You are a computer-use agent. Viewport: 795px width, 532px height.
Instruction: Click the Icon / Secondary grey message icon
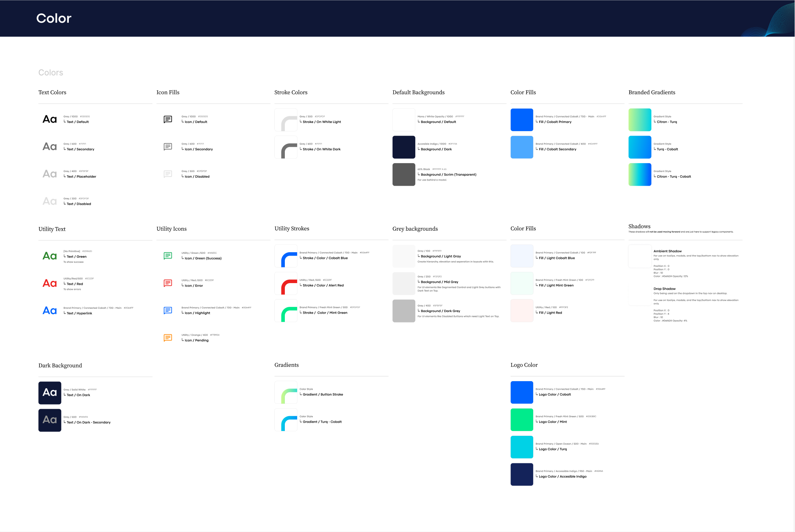(x=168, y=147)
